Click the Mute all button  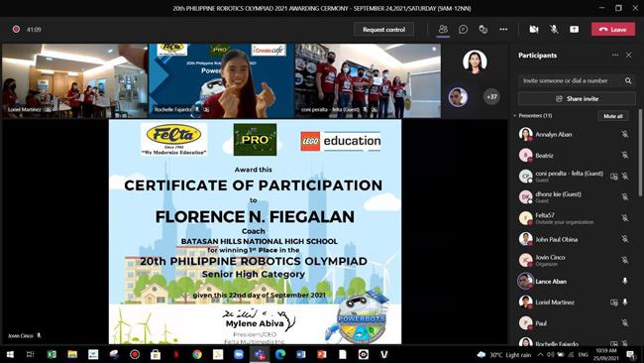(612, 116)
